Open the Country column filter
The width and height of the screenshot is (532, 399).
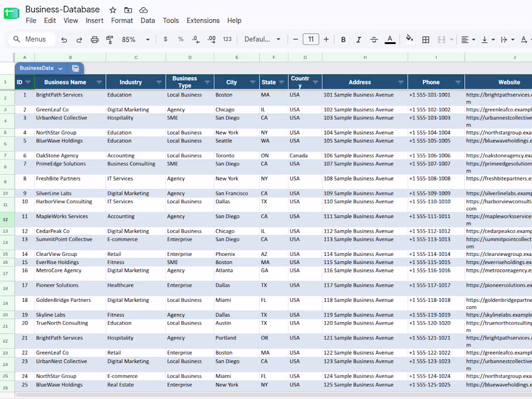coord(315,82)
